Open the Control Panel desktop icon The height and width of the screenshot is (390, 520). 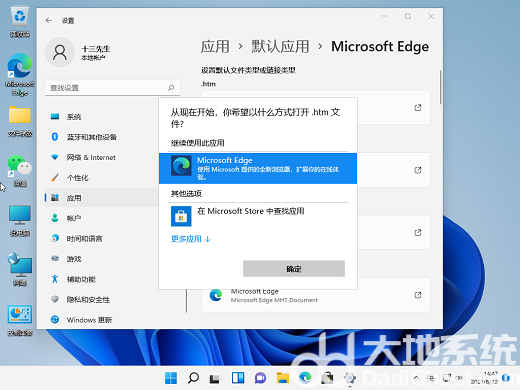[x=20, y=320]
